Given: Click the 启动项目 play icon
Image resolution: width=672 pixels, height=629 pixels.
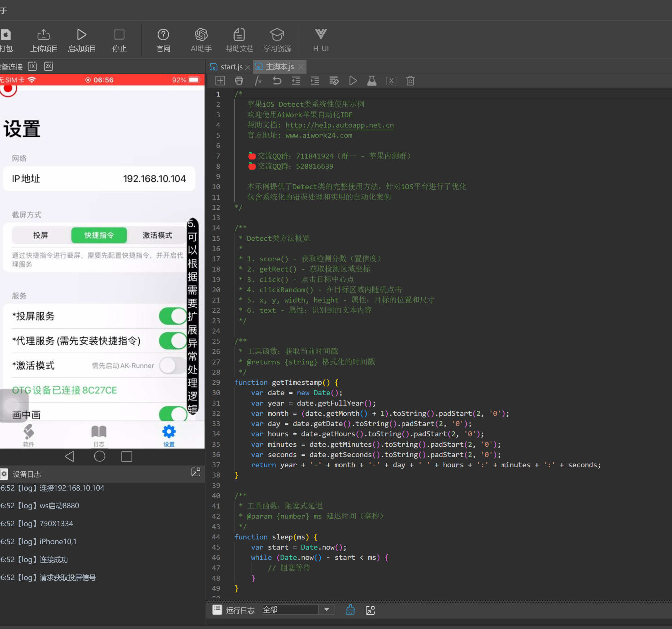Looking at the screenshot, I should tap(81, 34).
